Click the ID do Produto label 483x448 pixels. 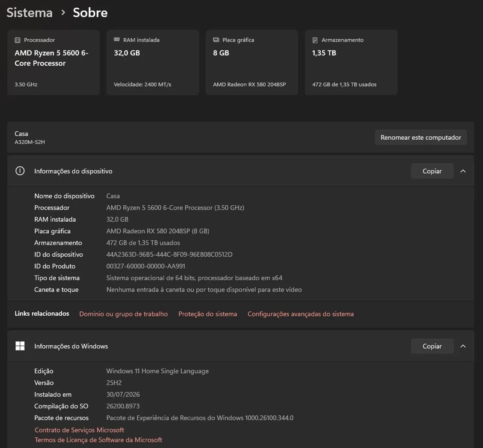point(55,266)
